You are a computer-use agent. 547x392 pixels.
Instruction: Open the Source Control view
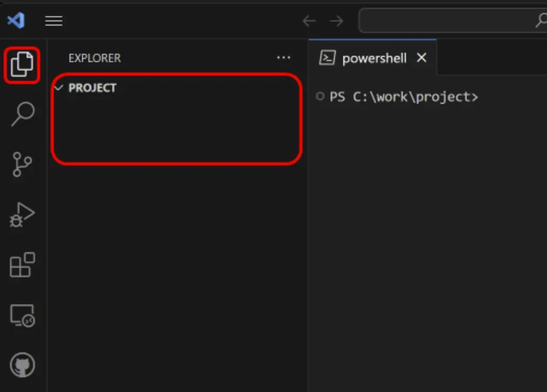(x=22, y=164)
